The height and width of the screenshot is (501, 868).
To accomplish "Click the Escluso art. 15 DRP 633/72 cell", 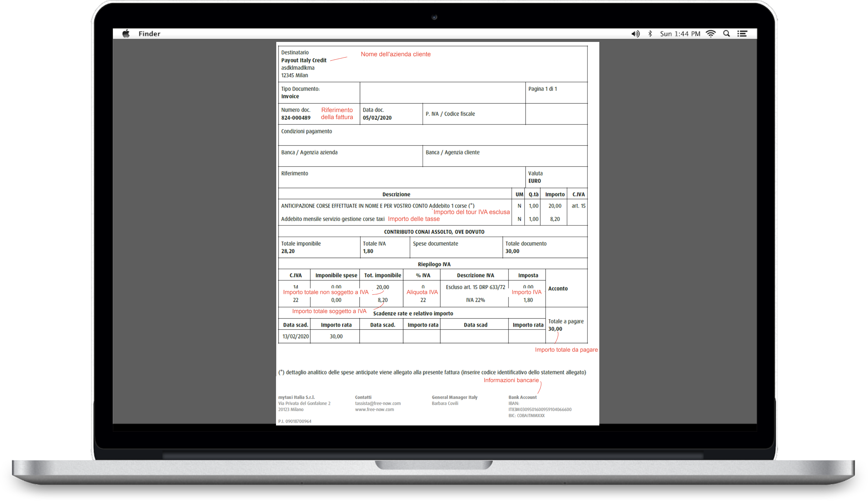I will coord(475,287).
